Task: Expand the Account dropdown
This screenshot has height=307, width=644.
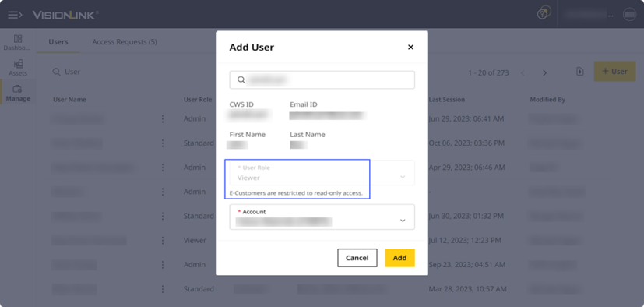Action: click(322, 217)
